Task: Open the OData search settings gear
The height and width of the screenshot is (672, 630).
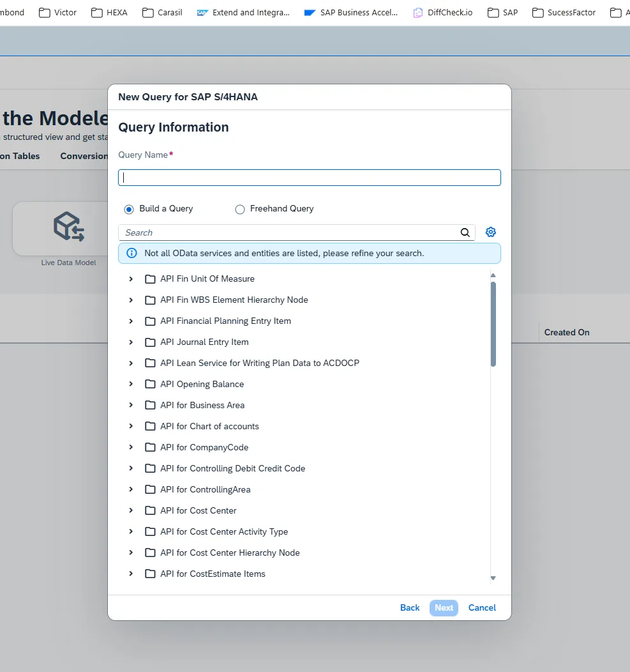Action: pyautogui.click(x=490, y=233)
